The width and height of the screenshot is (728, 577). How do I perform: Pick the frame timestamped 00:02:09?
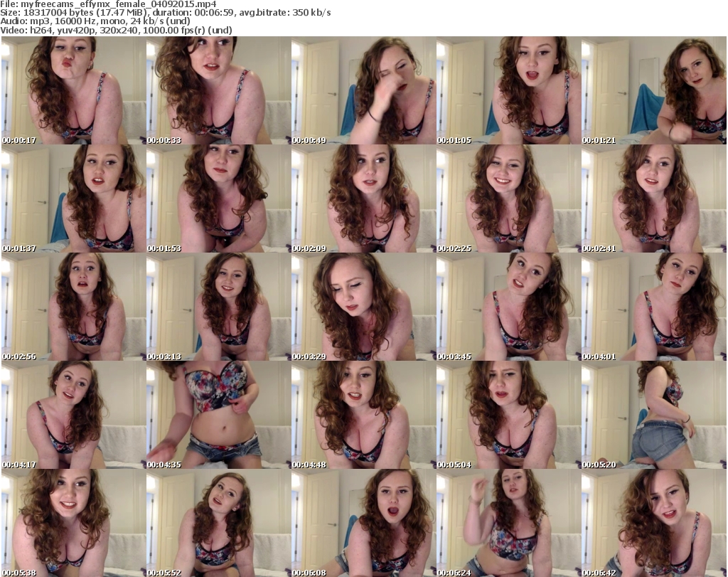coord(364,198)
